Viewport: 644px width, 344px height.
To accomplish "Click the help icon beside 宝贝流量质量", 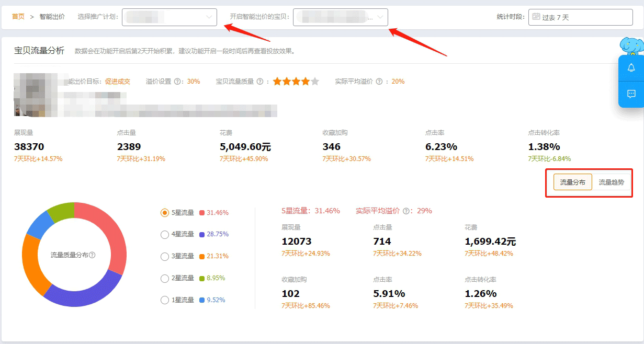I will point(260,82).
